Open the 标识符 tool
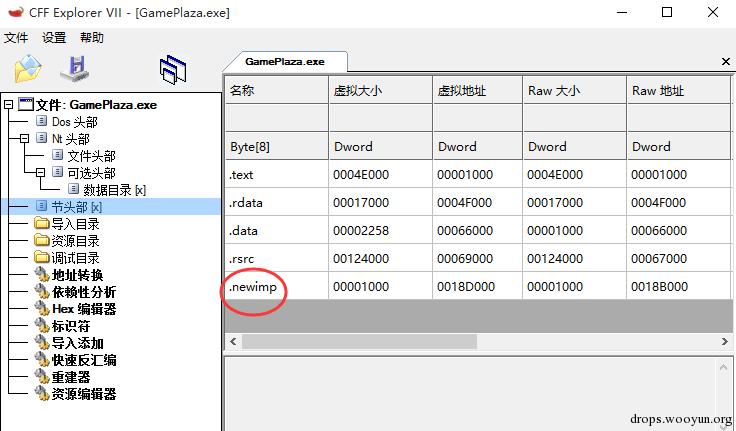The image size is (736, 431). (70, 326)
